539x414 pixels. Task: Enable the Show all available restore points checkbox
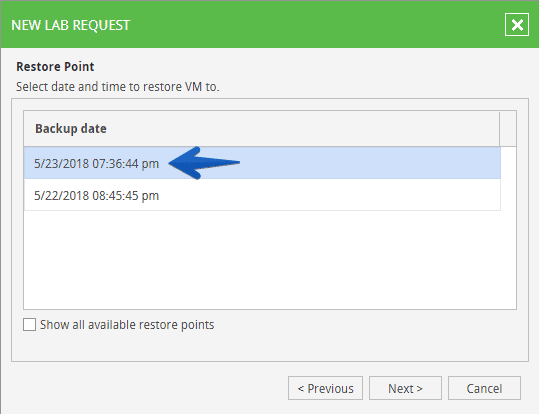click(29, 325)
